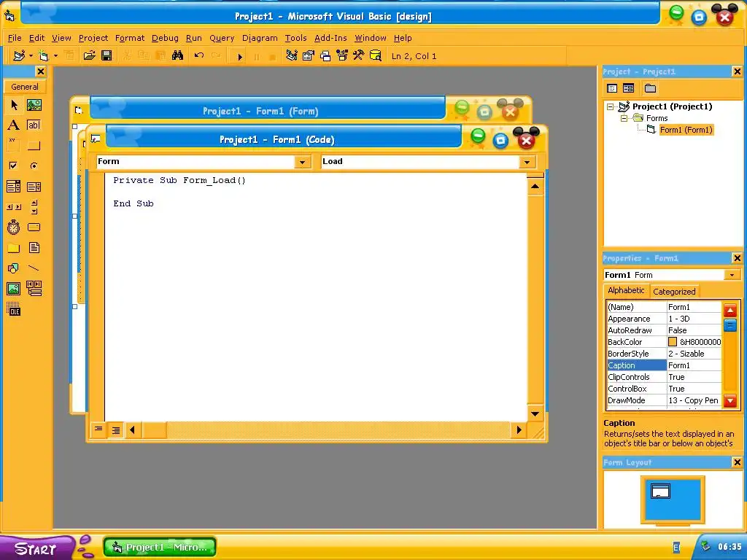Select the TextBox control tool
This screenshot has height=560, width=747.
34,125
